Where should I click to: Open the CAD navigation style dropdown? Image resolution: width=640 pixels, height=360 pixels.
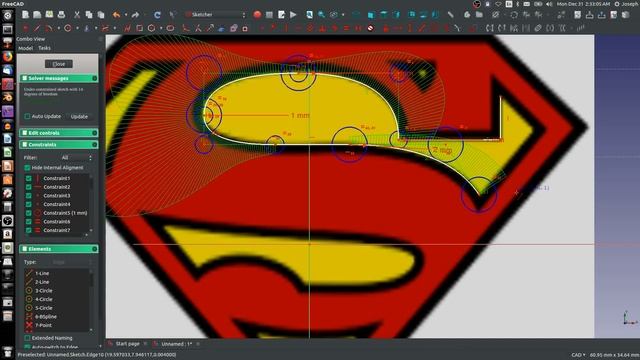pyautogui.click(x=579, y=355)
